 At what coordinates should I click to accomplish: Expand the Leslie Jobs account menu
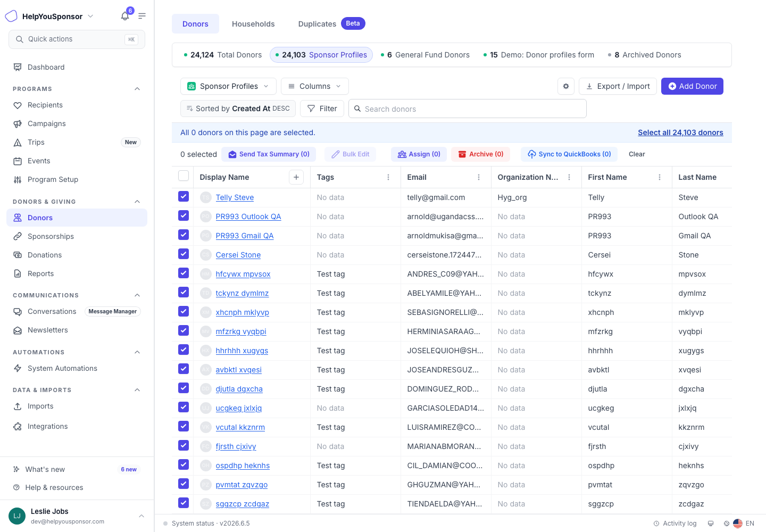pos(141,516)
